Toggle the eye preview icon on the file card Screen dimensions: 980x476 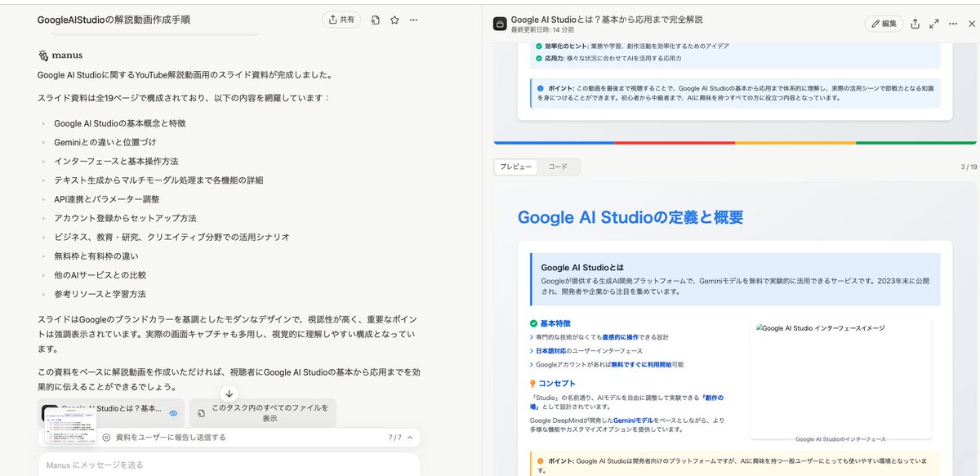[x=173, y=413]
